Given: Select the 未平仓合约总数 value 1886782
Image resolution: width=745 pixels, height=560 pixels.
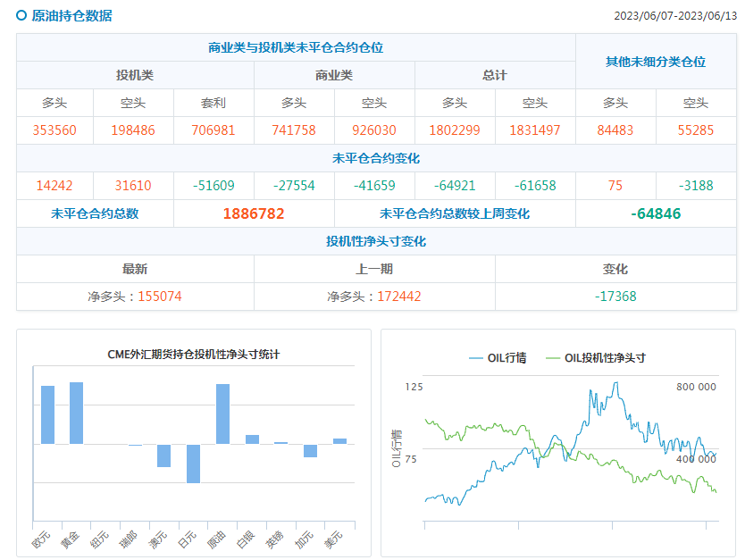Looking at the screenshot, I should coord(254,214).
